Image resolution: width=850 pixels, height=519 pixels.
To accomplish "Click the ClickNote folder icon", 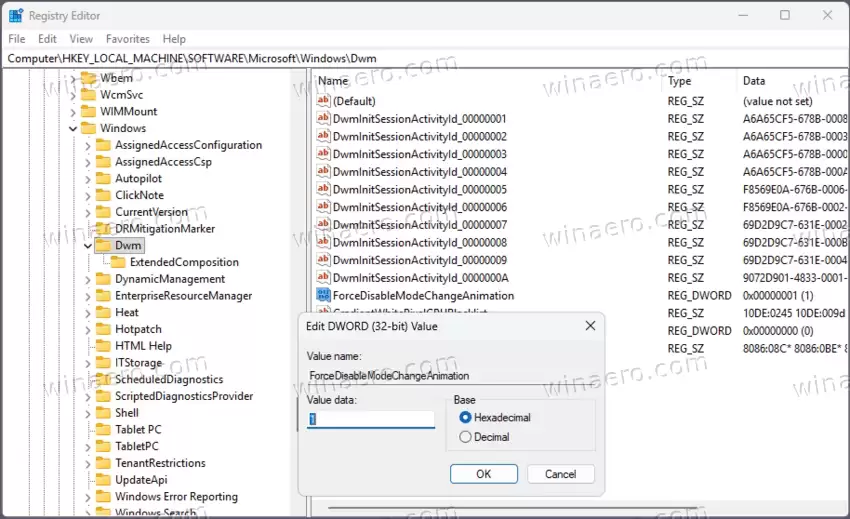I will (x=103, y=195).
